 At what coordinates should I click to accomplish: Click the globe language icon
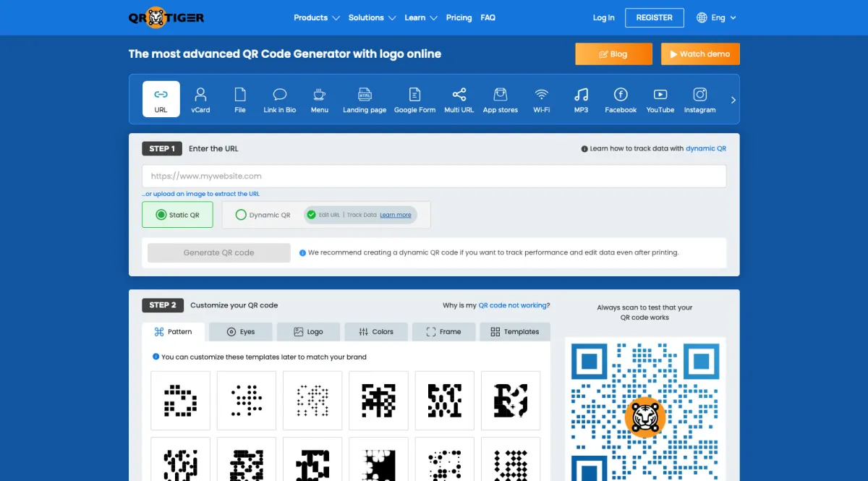(702, 17)
